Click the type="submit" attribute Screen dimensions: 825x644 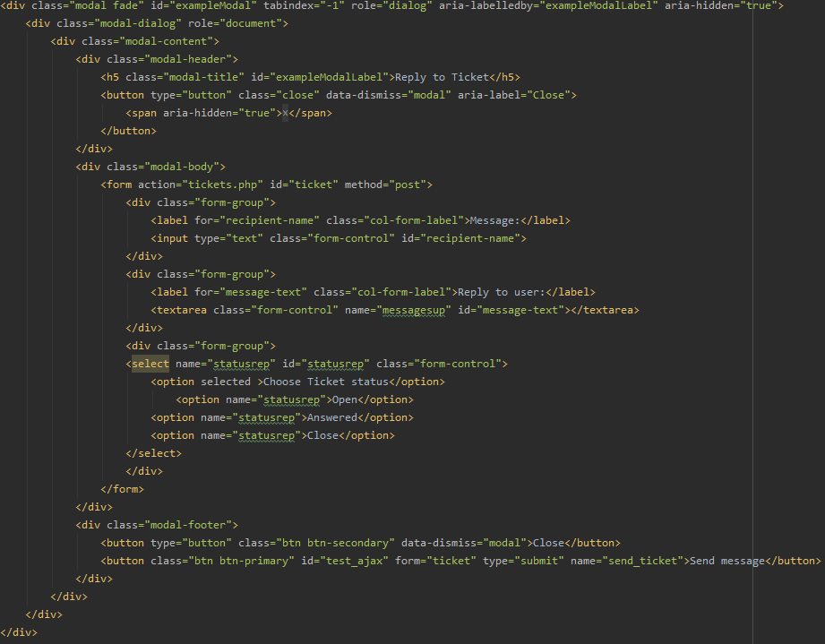[523, 561]
